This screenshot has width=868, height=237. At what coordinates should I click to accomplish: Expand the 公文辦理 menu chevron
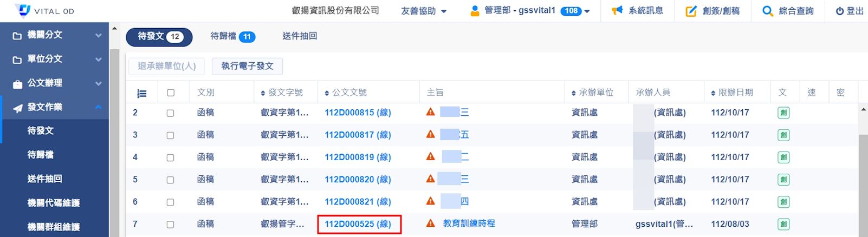(x=98, y=83)
